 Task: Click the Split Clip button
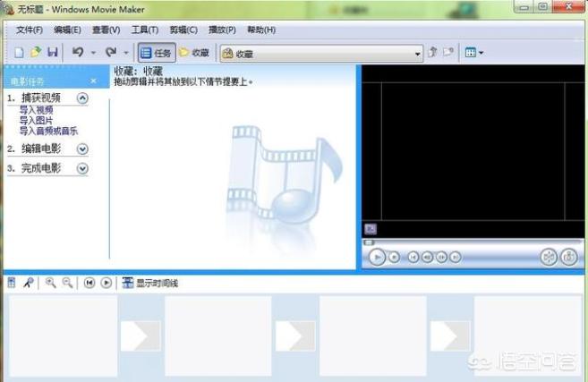pyautogui.click(x=549, y=257)
